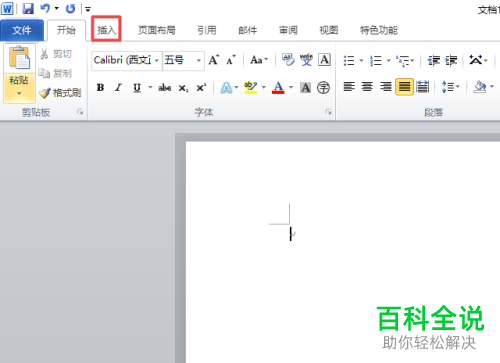500x363 pixels.
Task: Open the font color dropdown arrow
Action: coord(291,88)
